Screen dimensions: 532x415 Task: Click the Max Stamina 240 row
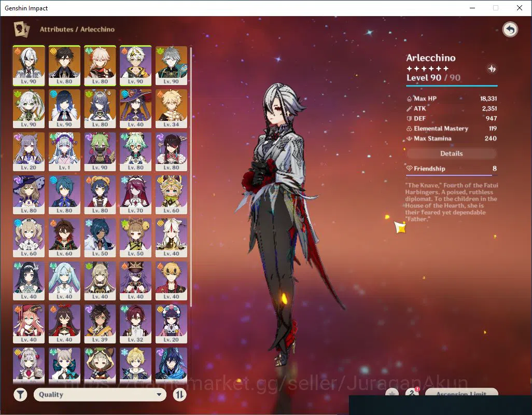pos(452,139)
